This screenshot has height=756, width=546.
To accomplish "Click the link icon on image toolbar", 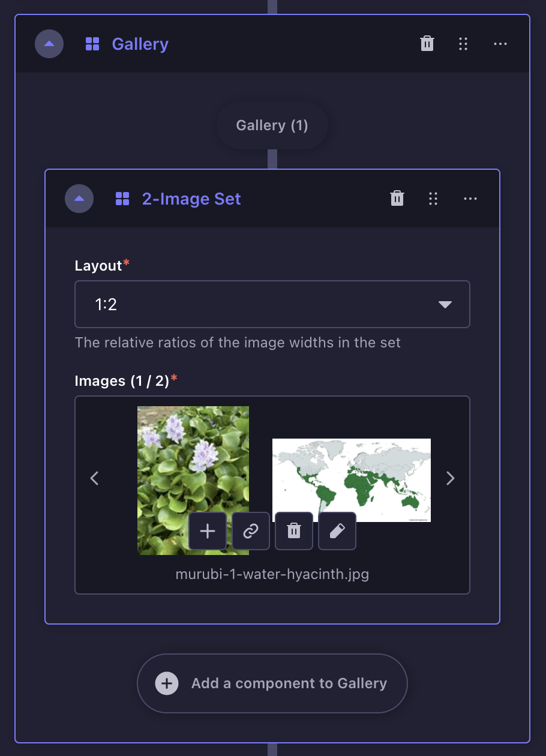I will point(251,531).
